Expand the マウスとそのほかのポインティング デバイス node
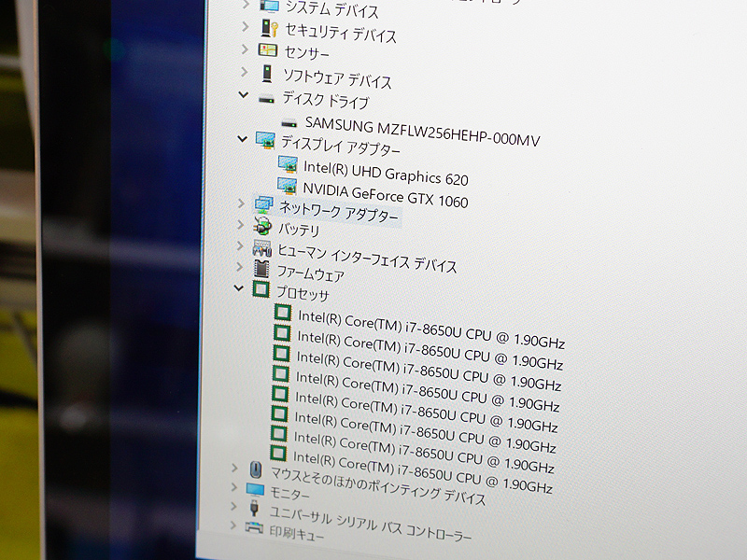747x560 pixels. [x=234, y=468]
